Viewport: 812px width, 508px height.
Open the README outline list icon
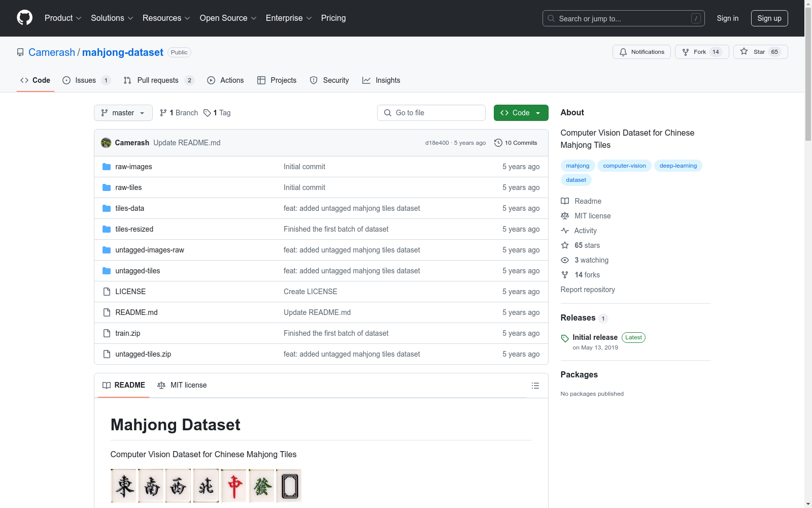(535, 386)
